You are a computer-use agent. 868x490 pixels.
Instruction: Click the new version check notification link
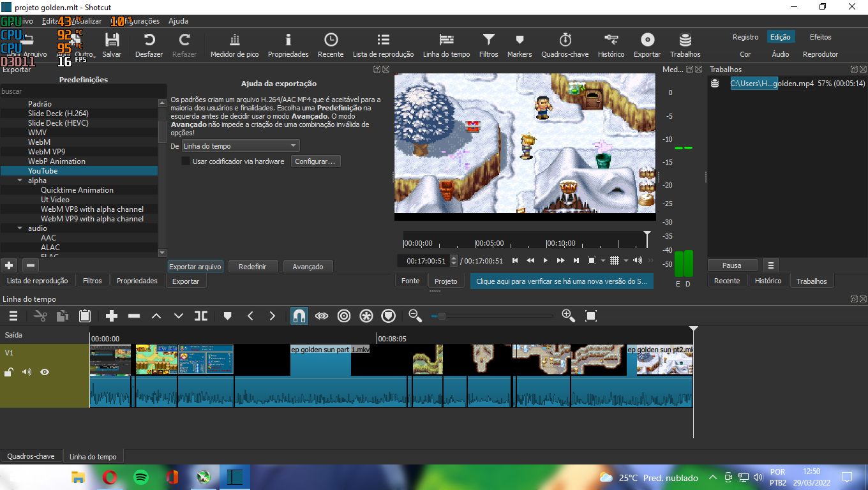562,281
